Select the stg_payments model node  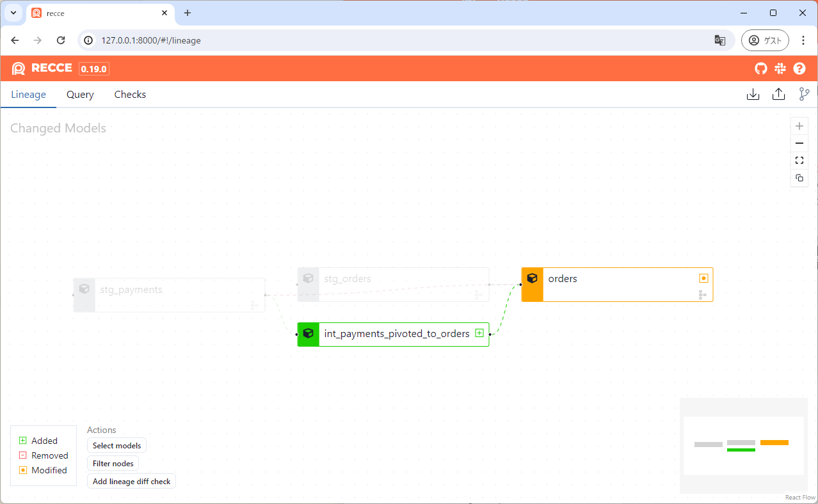click(x=169, y=295)
